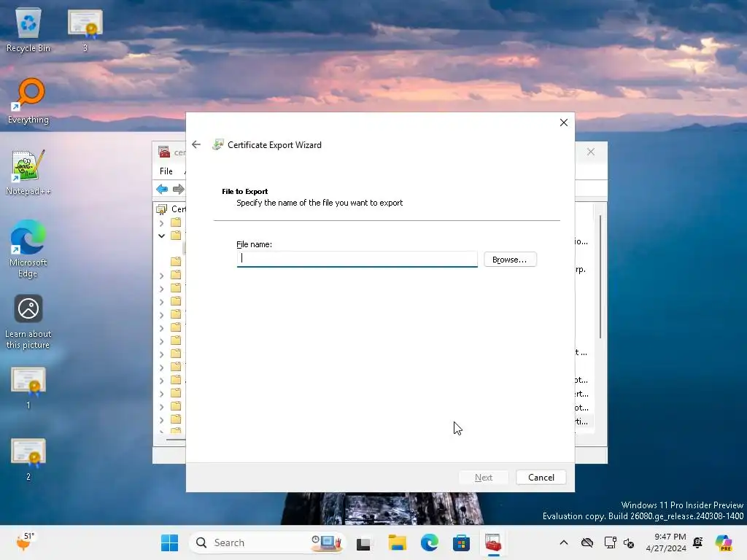Open Copilot preview icon in taskbar
This screenshot has width=747, height=560.
[724, 542]
